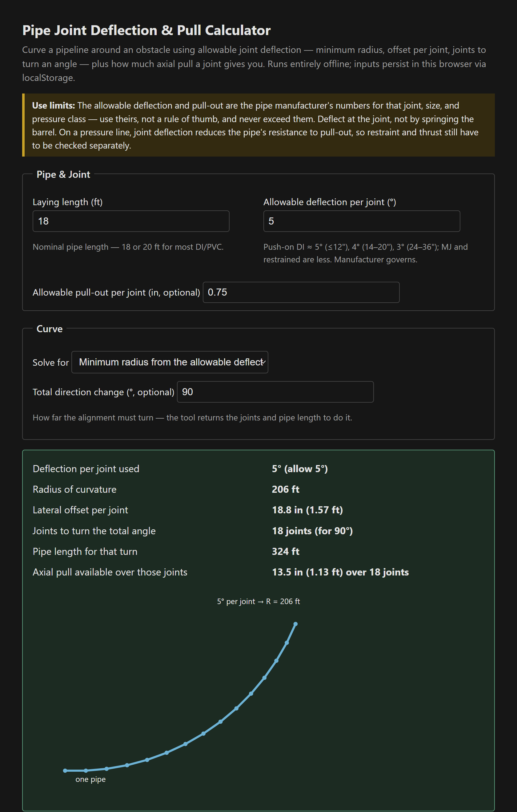Click the 'Lateral offset per joint' label
This screenshot has width=517, height=812.
coord(80,510)
